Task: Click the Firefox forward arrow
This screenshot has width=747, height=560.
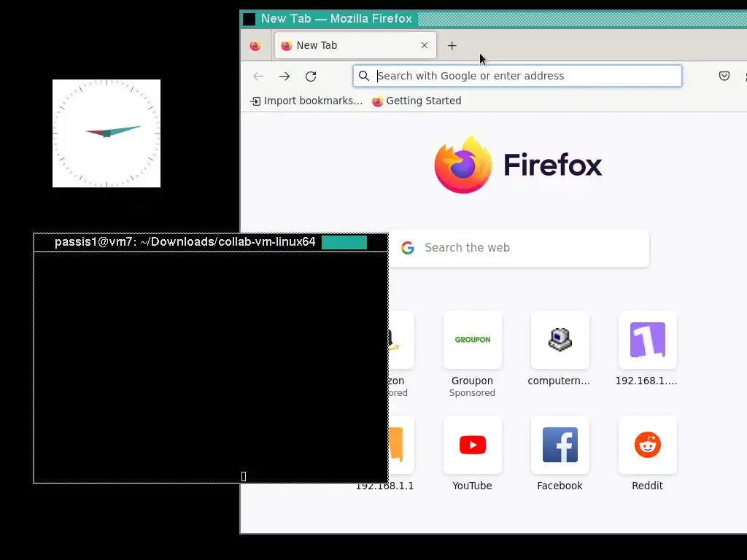Action: coord(285,76)
